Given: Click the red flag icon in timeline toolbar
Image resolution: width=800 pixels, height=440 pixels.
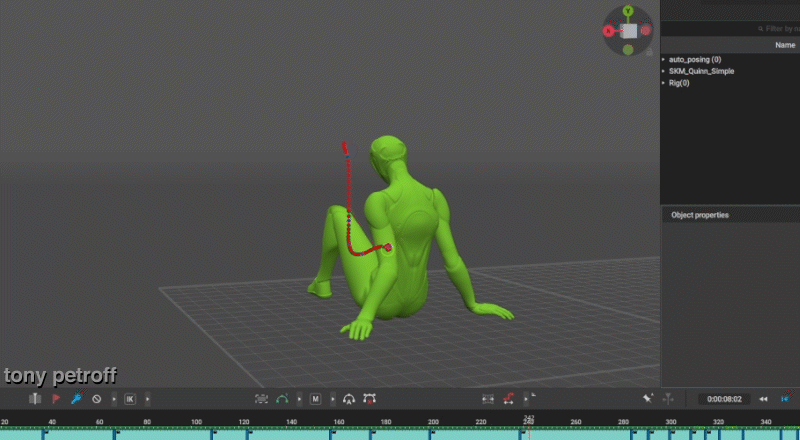Looking at the screenshot, I should 56,399.
